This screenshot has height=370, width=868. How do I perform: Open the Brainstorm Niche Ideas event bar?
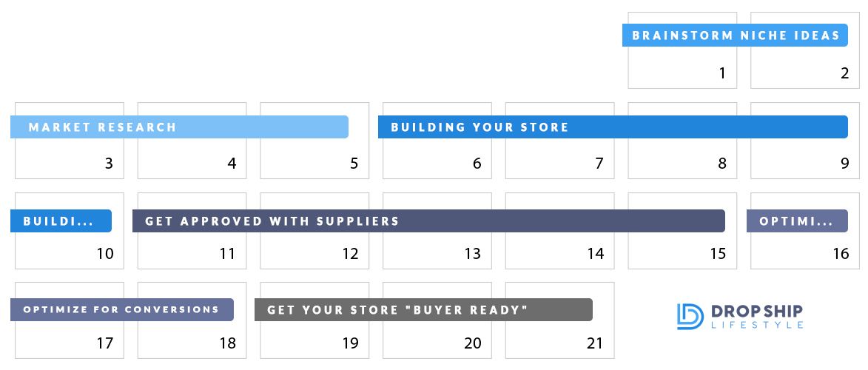pyautogui.click(x=735, y=36)
